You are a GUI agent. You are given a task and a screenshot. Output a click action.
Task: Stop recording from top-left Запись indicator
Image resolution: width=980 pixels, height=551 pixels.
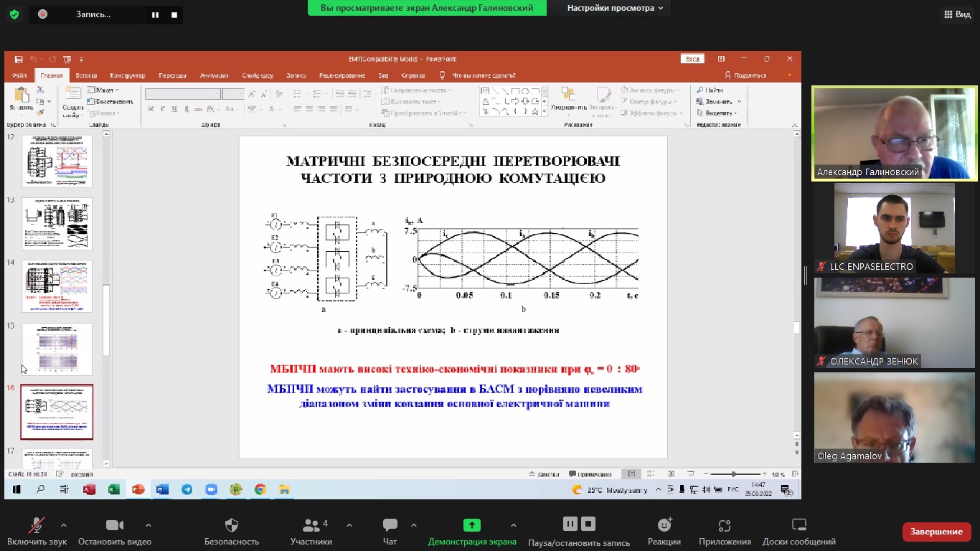click(174, 14)
